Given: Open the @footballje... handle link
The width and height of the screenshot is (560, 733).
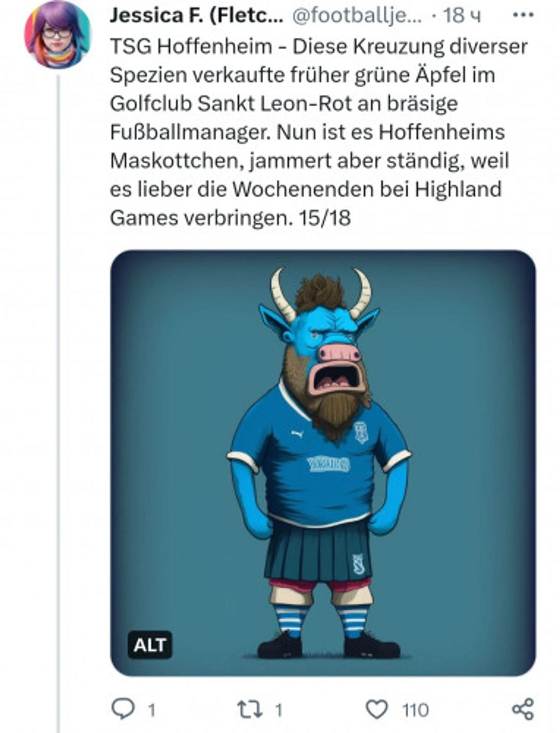Looking at the screenshot, I should coord(357,16).
